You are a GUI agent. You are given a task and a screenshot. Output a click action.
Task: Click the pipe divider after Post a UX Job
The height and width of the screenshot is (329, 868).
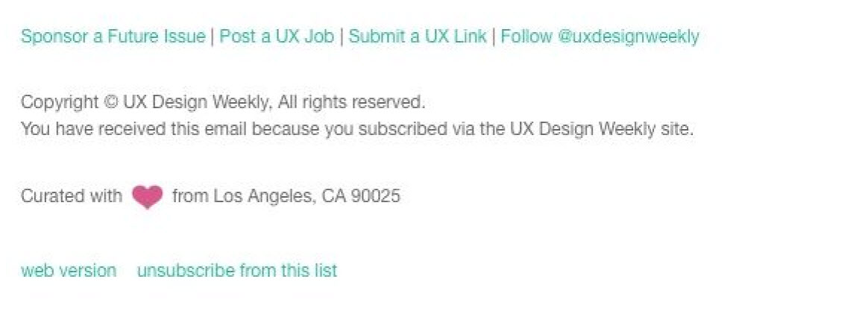[342, 37]
